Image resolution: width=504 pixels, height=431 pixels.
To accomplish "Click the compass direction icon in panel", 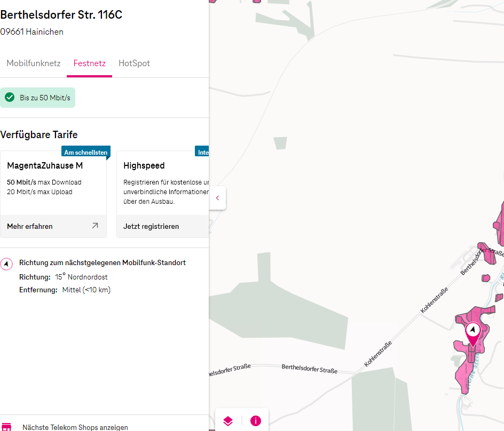I will (x=6, y=264).
